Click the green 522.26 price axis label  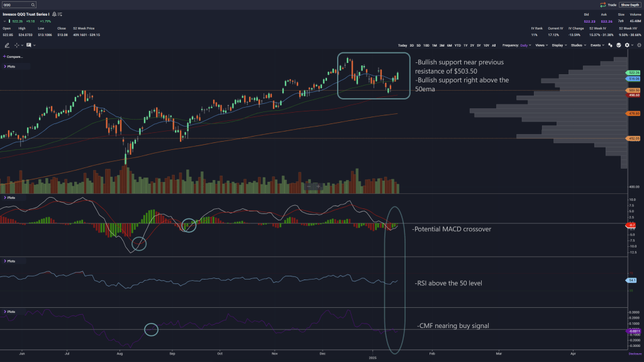tap(634, 72)
